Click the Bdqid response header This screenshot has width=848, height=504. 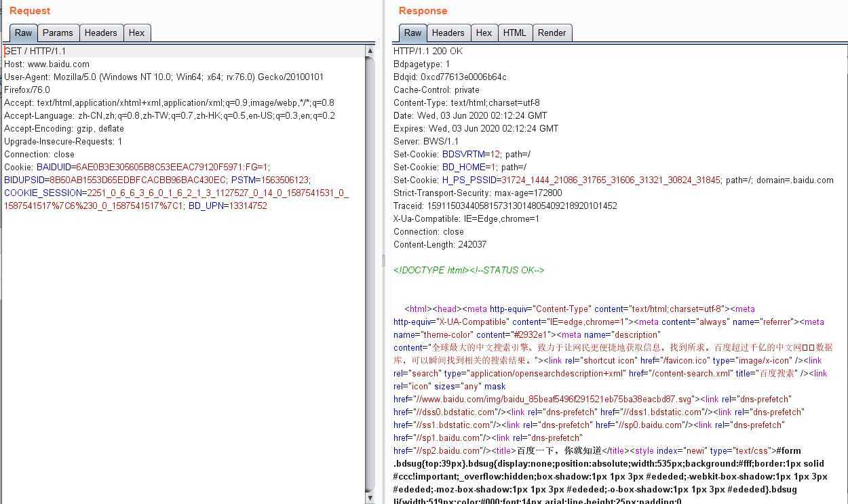click(450, 77)
